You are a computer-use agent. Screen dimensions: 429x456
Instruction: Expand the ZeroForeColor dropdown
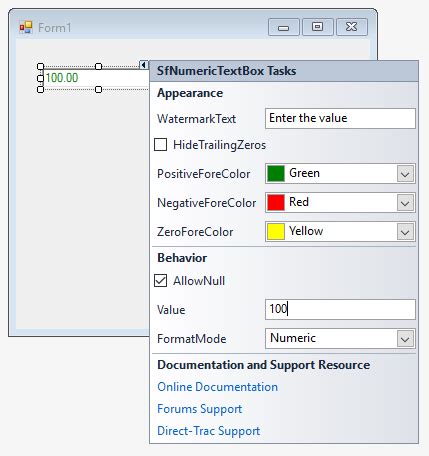(405, 232)
